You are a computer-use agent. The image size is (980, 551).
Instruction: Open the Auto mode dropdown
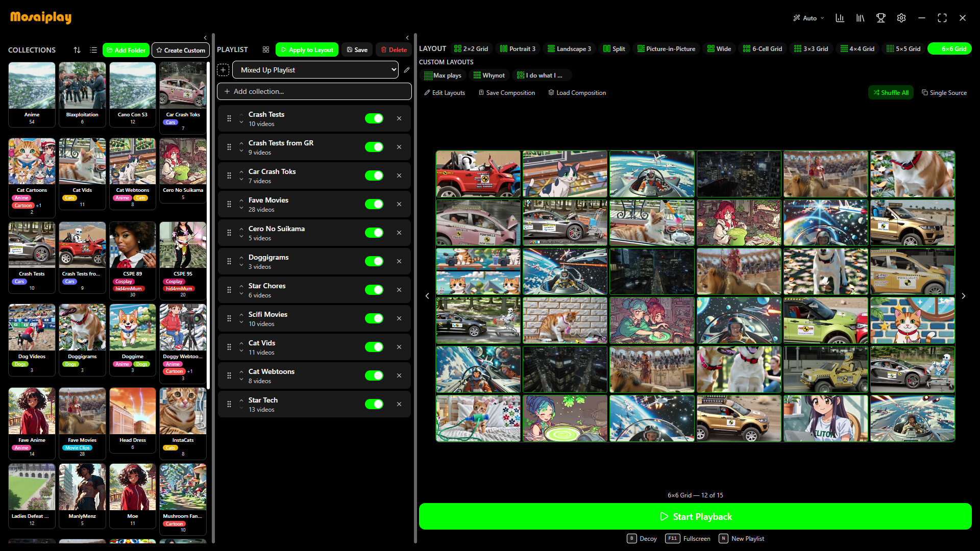pyautogui.click(x=808, y=18)
